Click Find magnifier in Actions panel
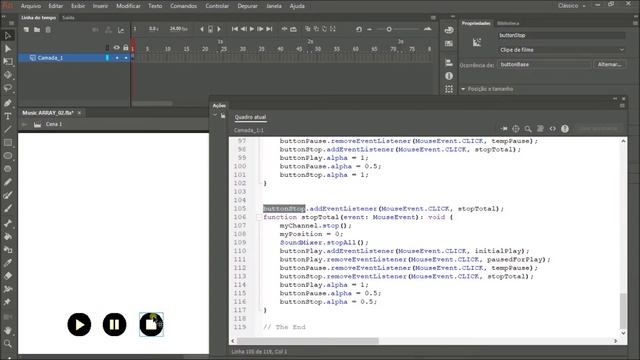Screen dimensions: 640x360 528,129
